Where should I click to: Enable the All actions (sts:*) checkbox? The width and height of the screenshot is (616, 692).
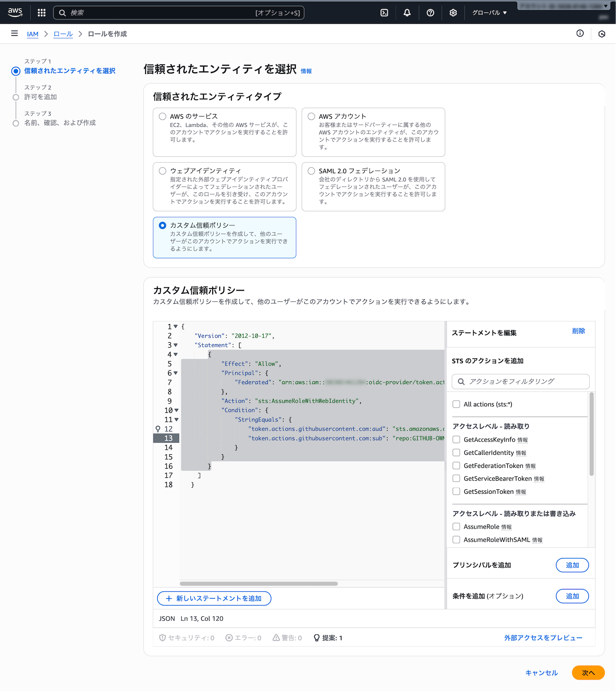(456, 404)
